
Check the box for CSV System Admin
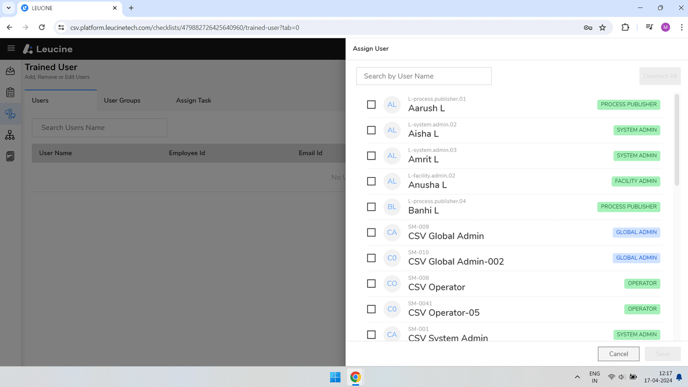click(371, 334)
